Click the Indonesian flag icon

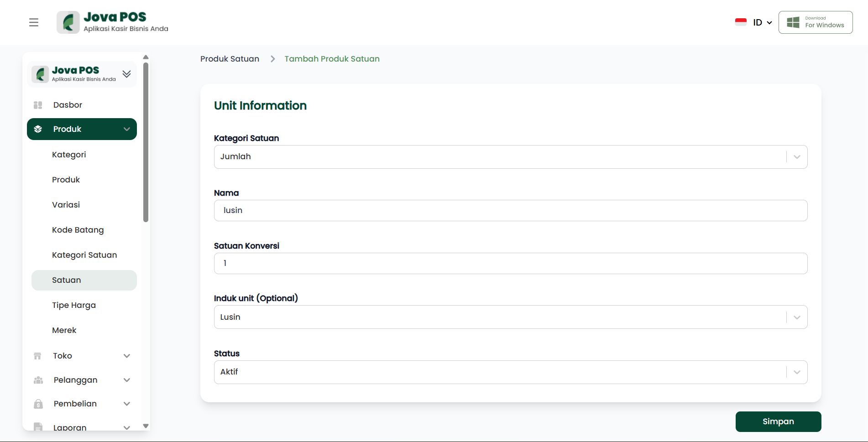(x=741, y=22)
